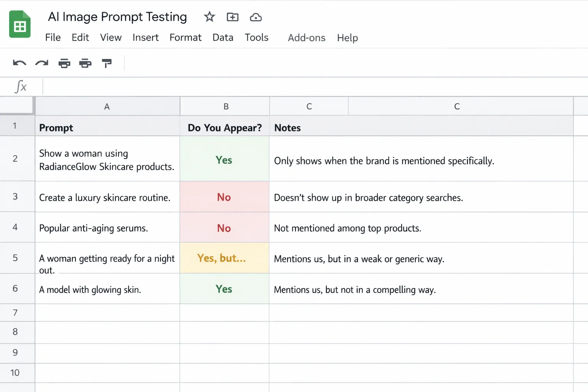Open the File menu

(53, 38)
